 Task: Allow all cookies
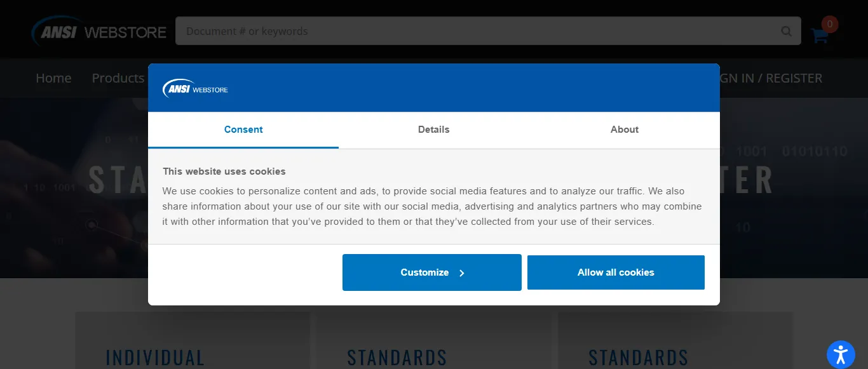click(615, 272)
